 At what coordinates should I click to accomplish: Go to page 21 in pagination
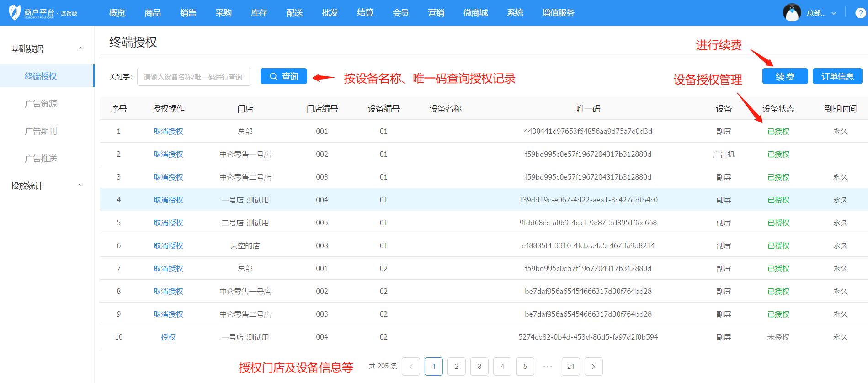click(x=570, y=367)
